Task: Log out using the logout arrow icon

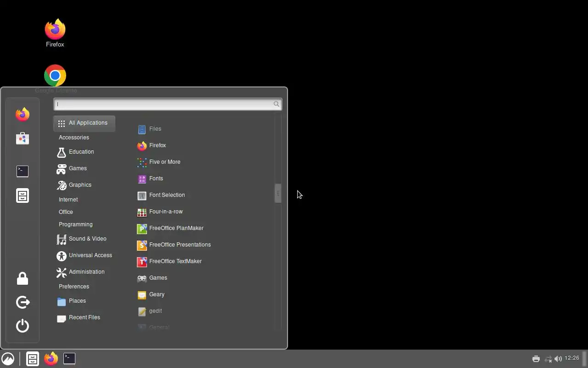Action: [23, 302]
